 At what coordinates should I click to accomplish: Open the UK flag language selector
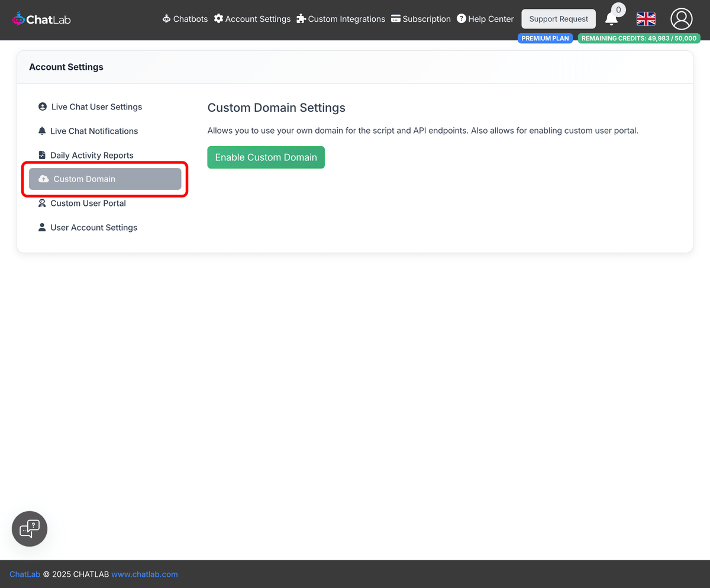(x=646, y=19)
